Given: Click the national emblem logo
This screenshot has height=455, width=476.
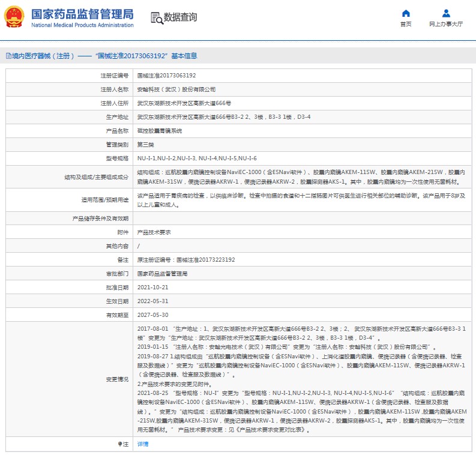Looking at the screenshot, I should [14, 17].
